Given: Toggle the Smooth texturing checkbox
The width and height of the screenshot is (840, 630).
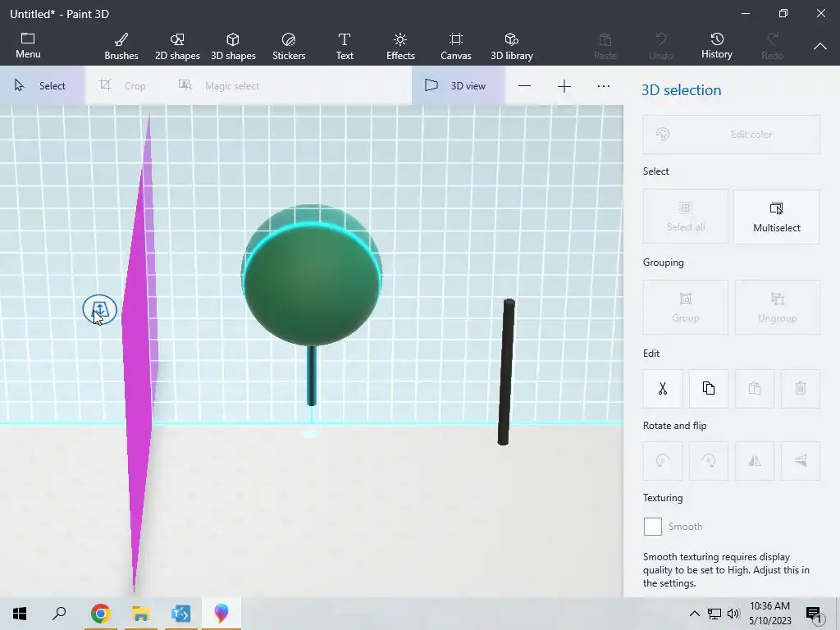Looking at the screenshot, I should 652,527.
